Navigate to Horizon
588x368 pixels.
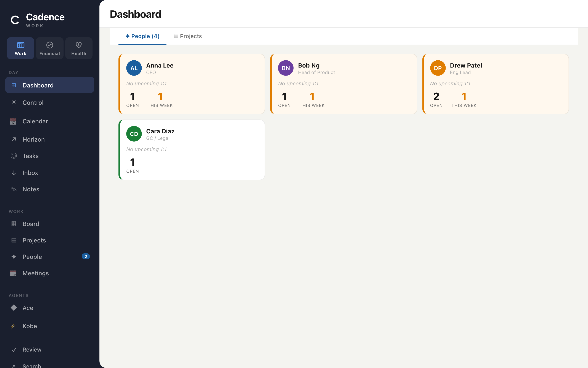coord(50,139)
